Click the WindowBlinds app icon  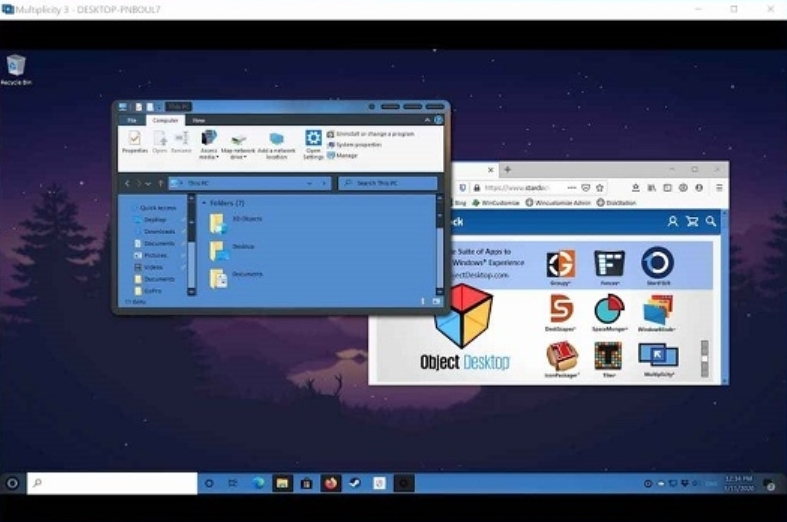point(658,310)
